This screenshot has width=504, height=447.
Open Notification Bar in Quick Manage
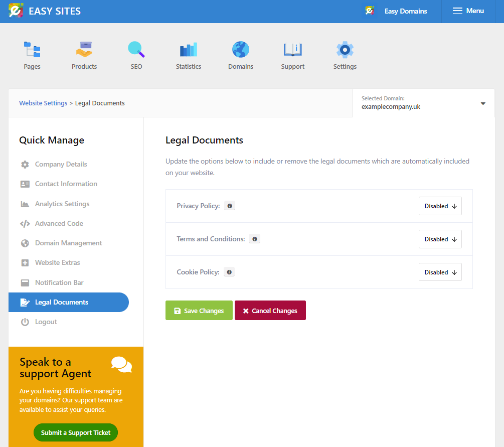[x=60, y=282]
